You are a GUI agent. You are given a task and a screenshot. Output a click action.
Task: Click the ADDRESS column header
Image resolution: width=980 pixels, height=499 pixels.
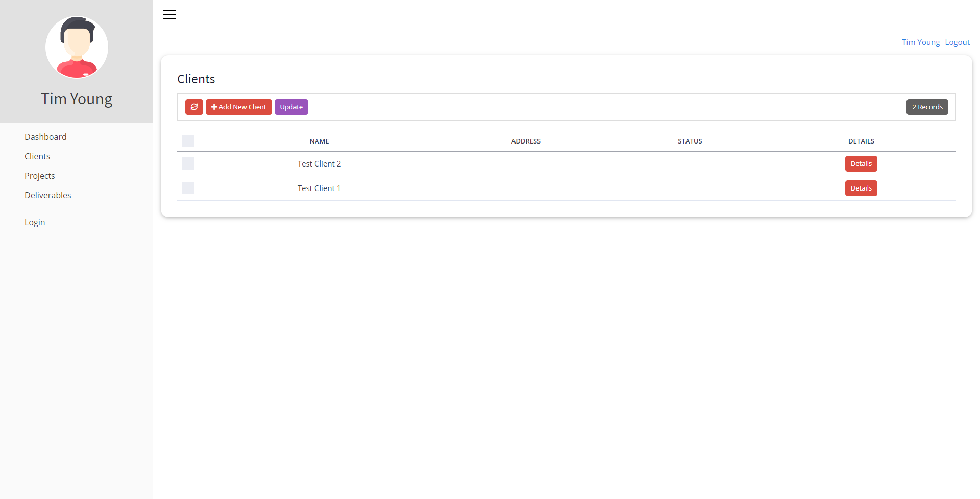[x=526, y=141]
